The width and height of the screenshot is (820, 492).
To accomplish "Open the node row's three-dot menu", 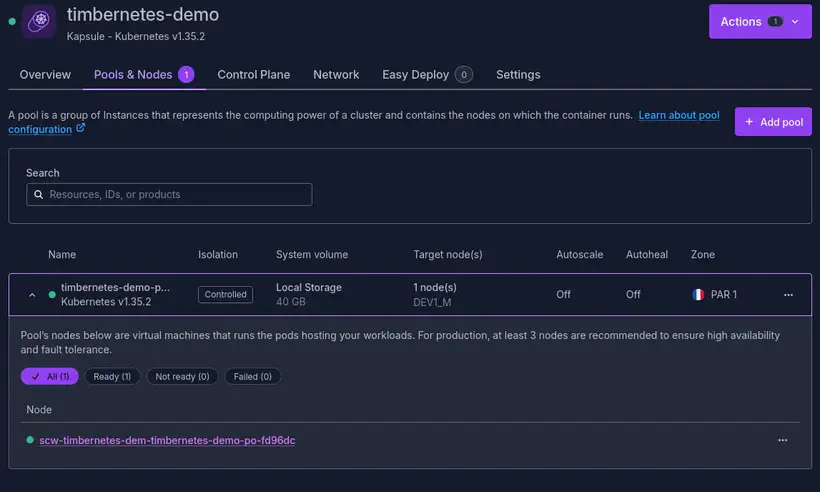I will [782, 440].
